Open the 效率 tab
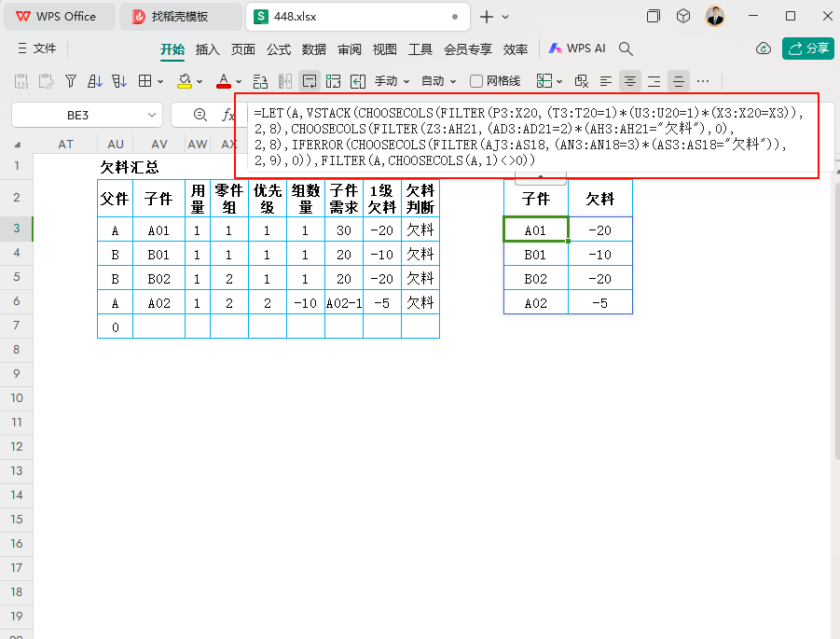Image resolution: width=840 pixels, height=639 pixels. (516, 49)
